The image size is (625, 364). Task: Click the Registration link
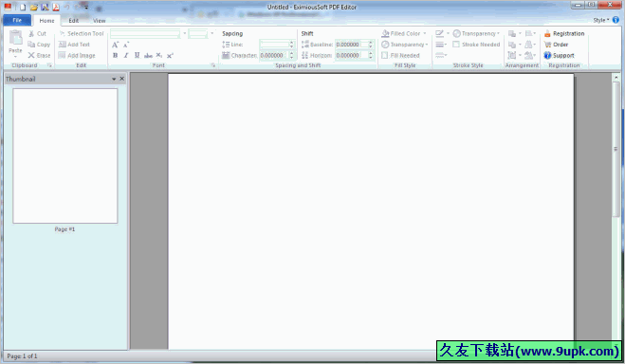pos(564,34)
